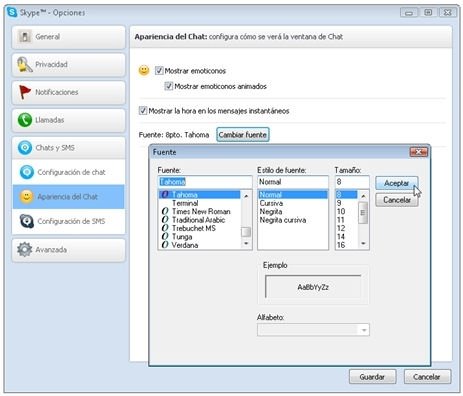Viewport: 463px width, 396px height.
Task: Toggle Mostrar emoticonos animados checkbox
Action: 169,86
